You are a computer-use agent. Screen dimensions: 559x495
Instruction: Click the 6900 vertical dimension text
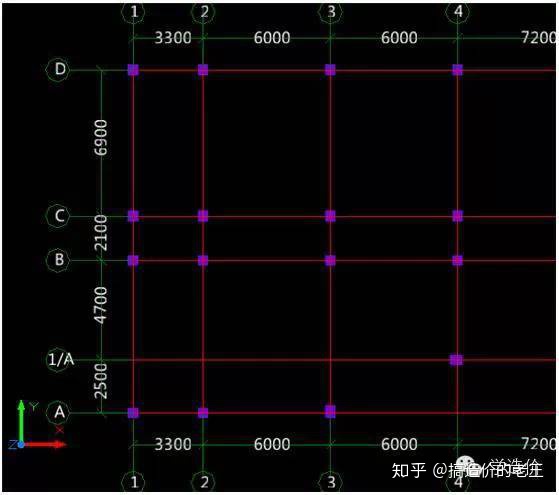point(101,138)
